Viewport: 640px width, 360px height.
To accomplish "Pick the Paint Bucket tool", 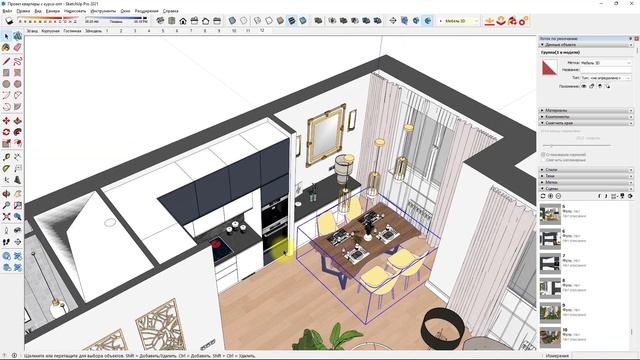I will pos(6,48).
